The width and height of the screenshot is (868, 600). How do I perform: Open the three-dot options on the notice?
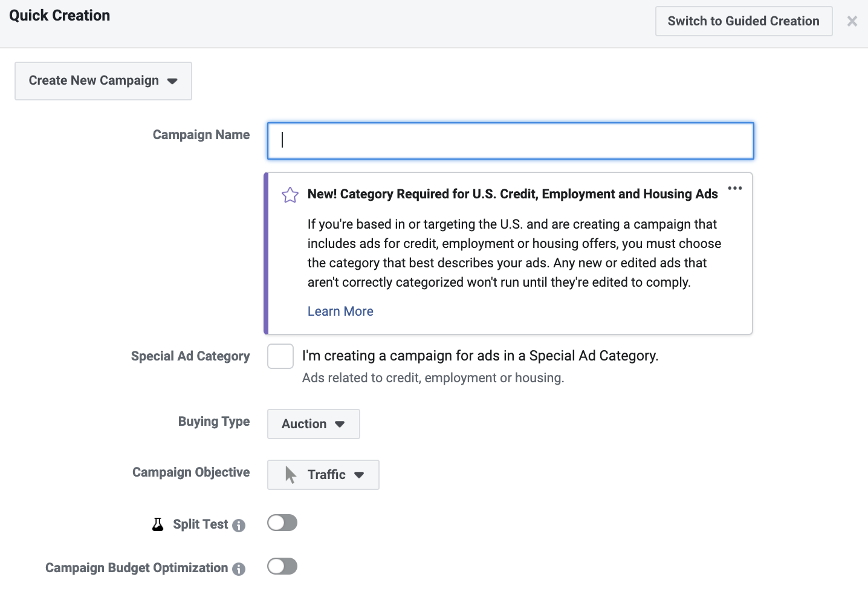735,188
